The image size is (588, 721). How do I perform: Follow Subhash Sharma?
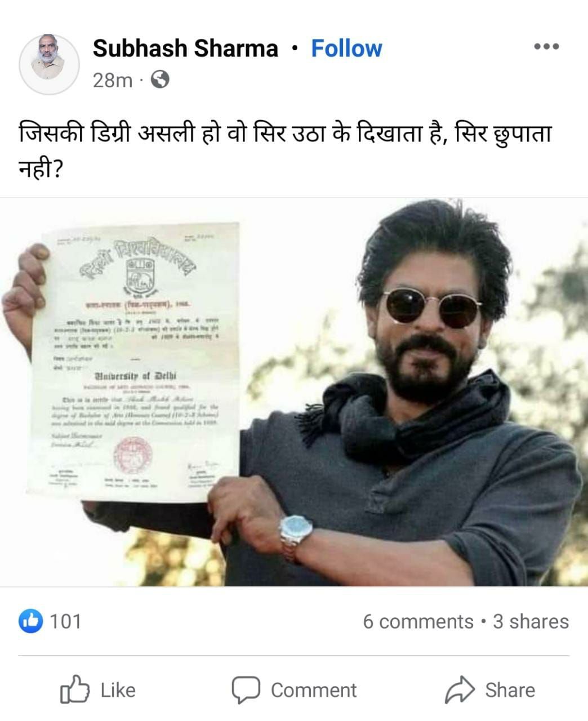[346, 48]
